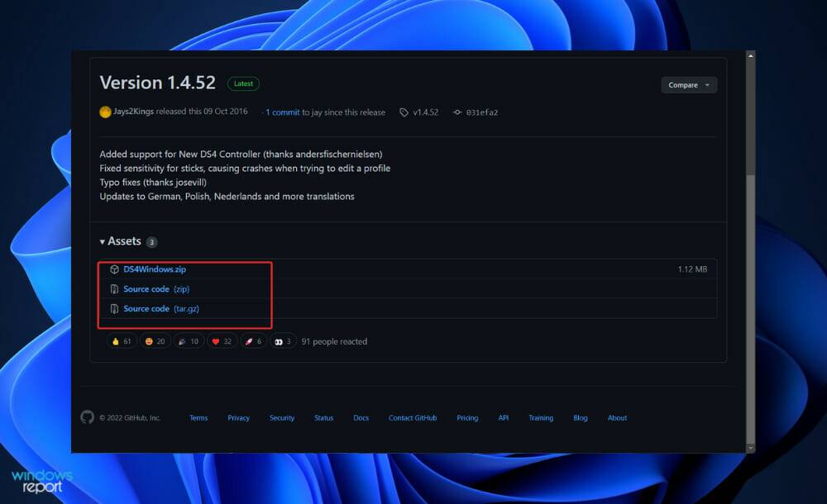Image resolution: width=827 pixels, height=504 pixels.
Task: Click the 1.12 MB file size text
Action: pyautogui.click(x=692, y=269)
